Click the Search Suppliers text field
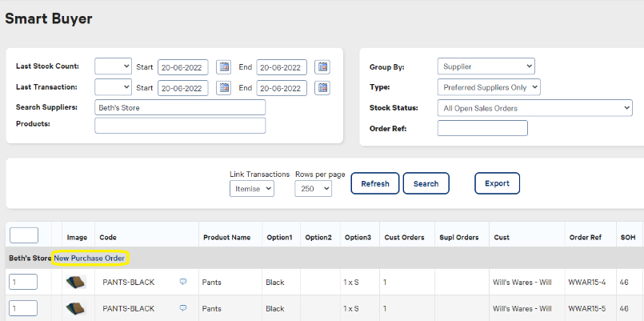 [x=180, y=107]
